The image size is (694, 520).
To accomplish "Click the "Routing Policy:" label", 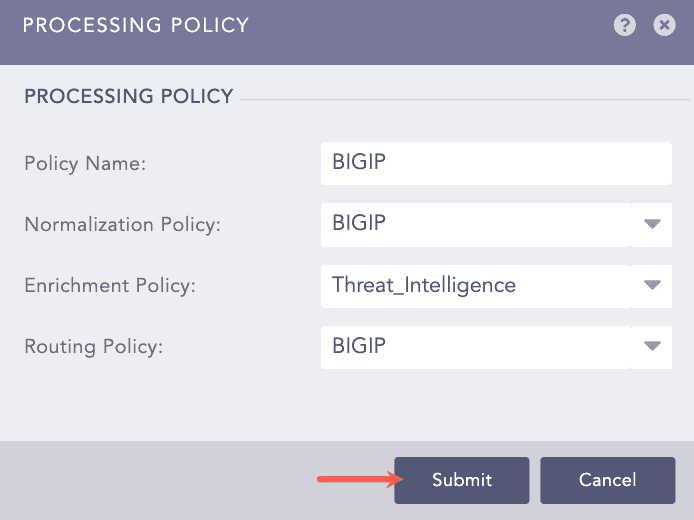I will (93, 347).
